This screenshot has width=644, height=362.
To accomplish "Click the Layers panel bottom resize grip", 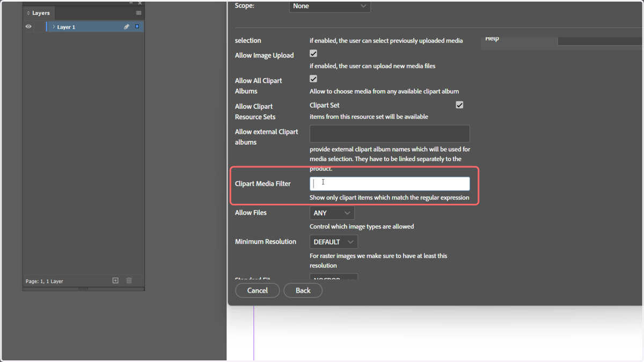I will [83, 289].
